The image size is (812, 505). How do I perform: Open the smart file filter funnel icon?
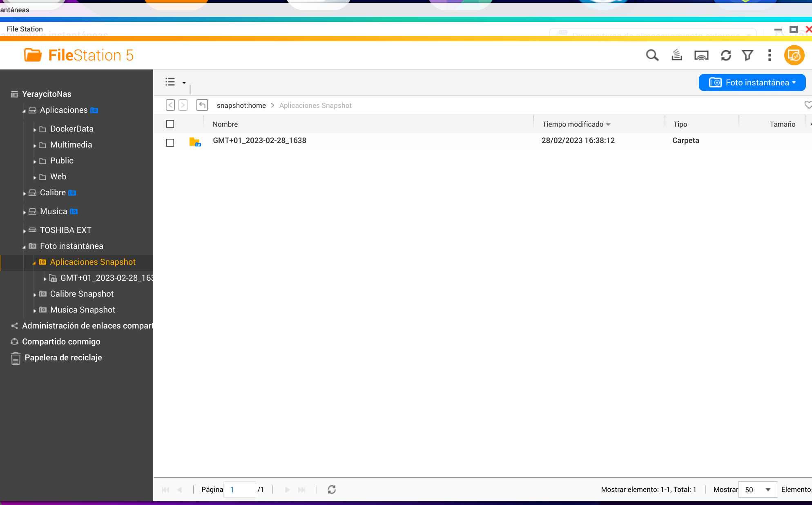[747, 55]
